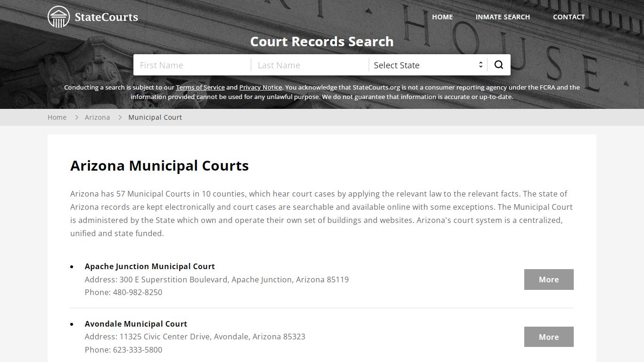This screenshot has width=644, height=362.
Task: Open the Terms of Service link
Action: click(x=200, y=87)
